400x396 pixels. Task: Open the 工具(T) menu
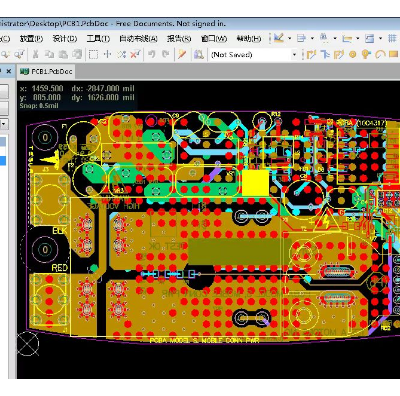pos(98,39)
